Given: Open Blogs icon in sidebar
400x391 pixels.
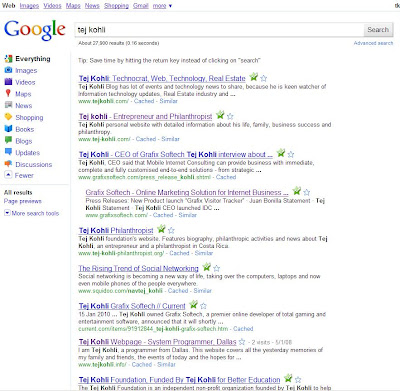Looking at the screenshot, I should 8,140.
